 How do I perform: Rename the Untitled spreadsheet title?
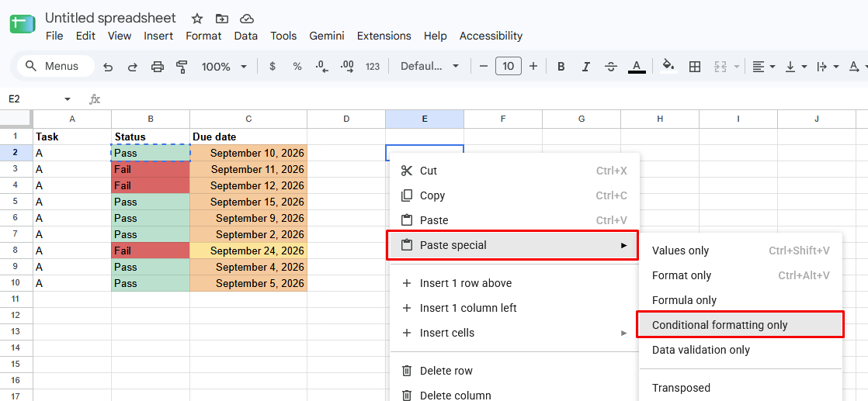(x=111, y=19)
